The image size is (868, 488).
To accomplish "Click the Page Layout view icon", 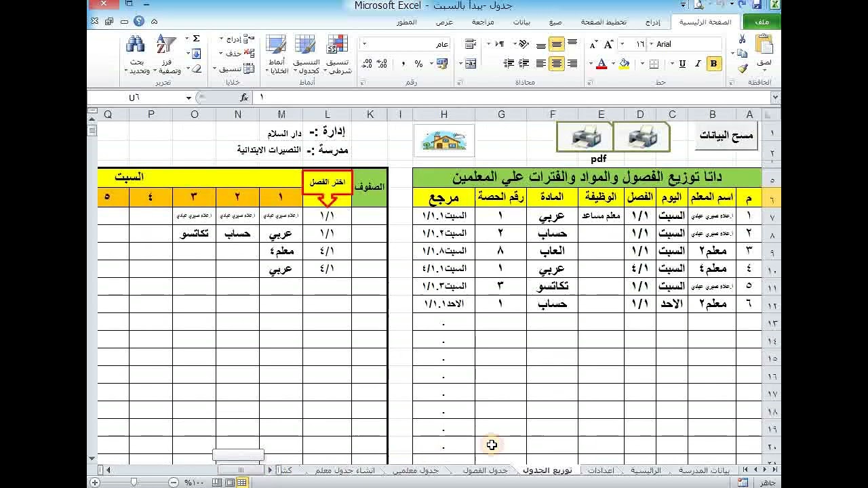I will [230, 482].
